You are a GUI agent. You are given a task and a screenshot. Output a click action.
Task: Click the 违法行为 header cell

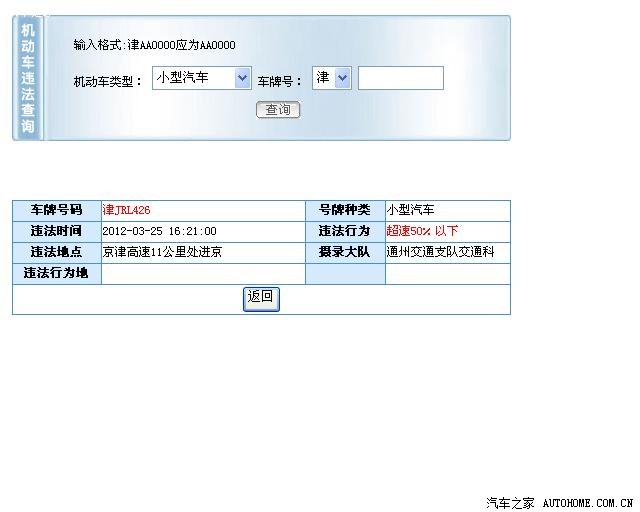tap(345, 232)
